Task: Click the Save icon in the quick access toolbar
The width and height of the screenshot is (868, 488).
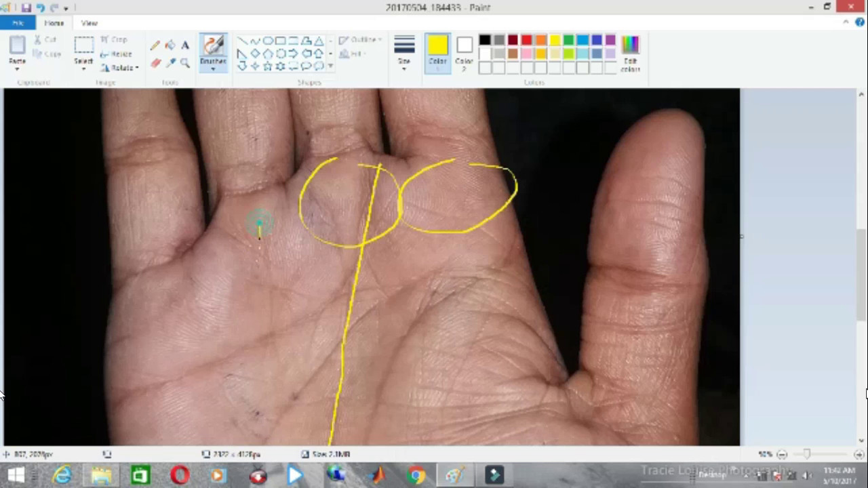Action: pyautogui.click(x=26, y=7)
